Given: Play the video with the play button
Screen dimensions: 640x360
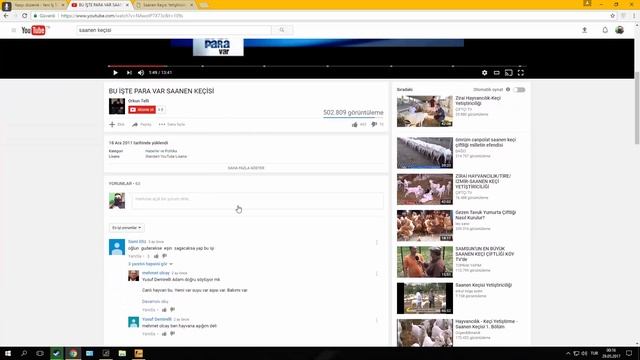Looking at the screenshot, I should tap(115, 73).
